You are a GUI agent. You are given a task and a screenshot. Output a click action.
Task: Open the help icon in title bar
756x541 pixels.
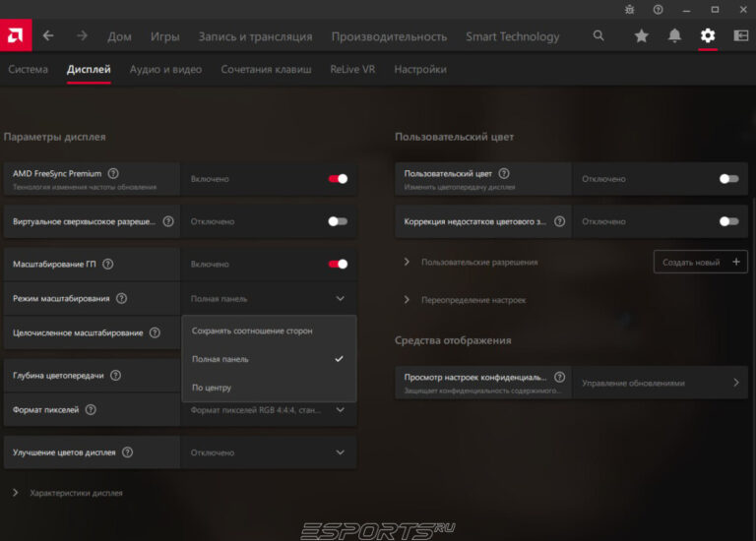659,10
